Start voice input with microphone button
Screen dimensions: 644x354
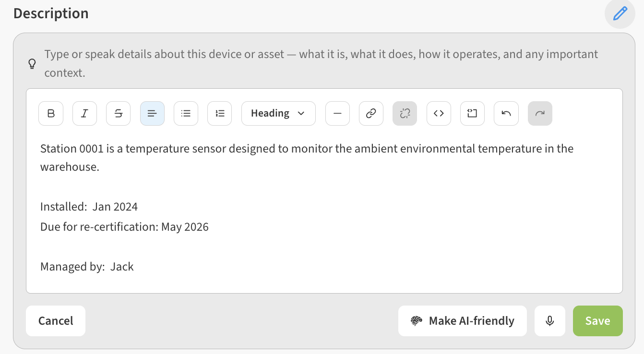[550, 321]
